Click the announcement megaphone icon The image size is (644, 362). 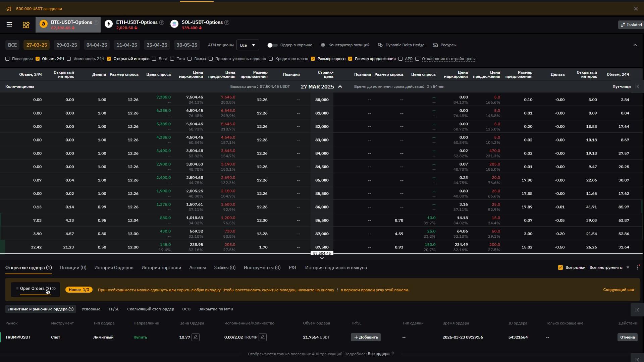tap(9, 9)
